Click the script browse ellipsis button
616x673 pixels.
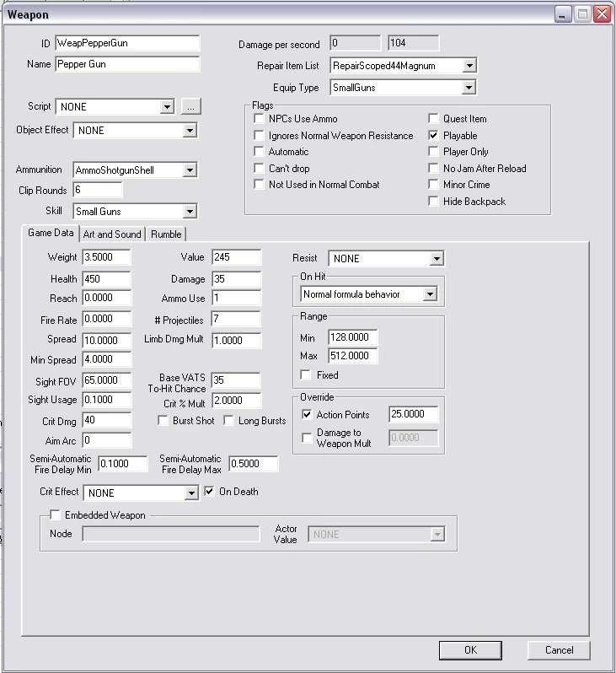pos(191,106)
